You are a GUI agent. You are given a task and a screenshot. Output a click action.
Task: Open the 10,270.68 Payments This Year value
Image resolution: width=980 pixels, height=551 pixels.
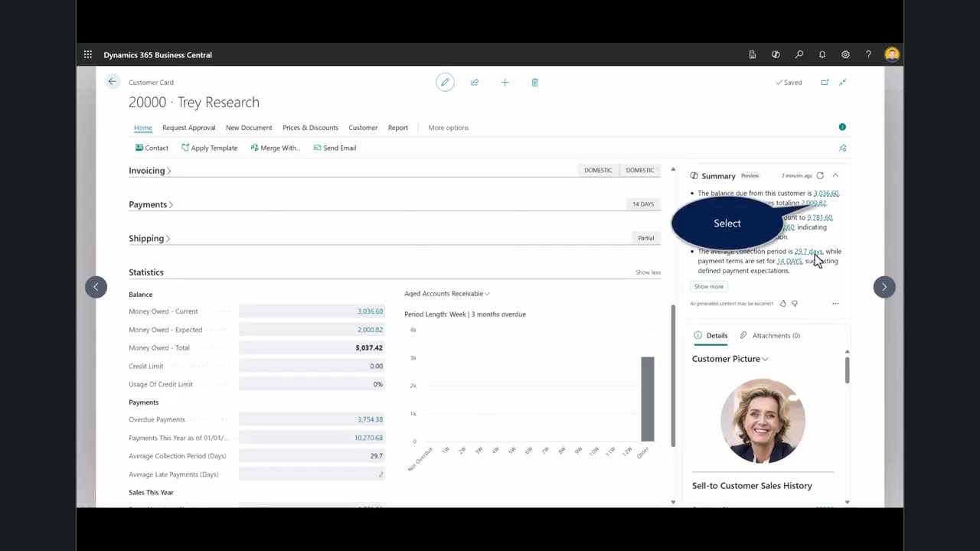368,438
